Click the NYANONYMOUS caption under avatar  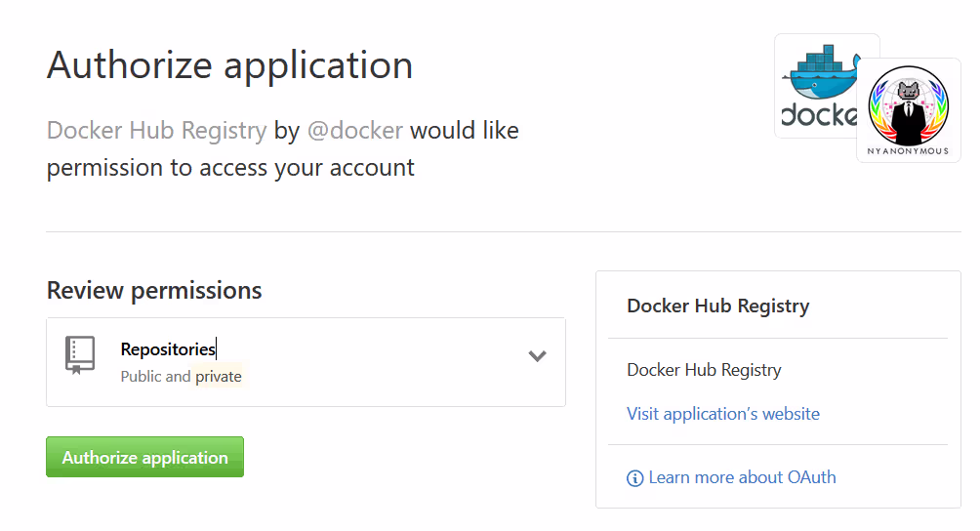pos(909,151)
